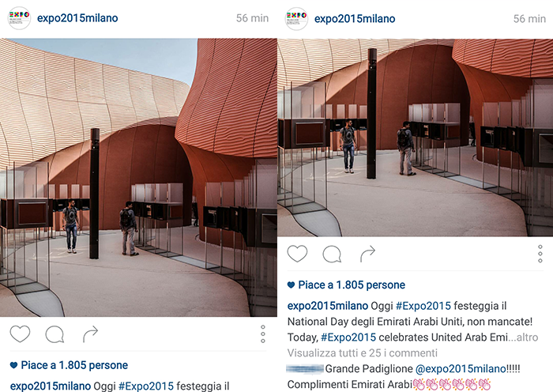
Task: Tap #Expo2015 hashtag in left caption
Action: [x=146, y=386]
